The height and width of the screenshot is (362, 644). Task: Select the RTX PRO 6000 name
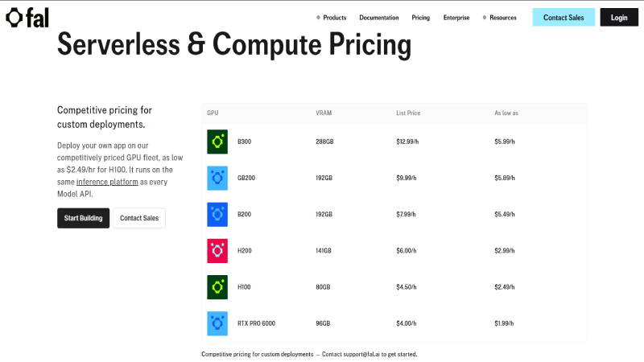click(256, 323)
